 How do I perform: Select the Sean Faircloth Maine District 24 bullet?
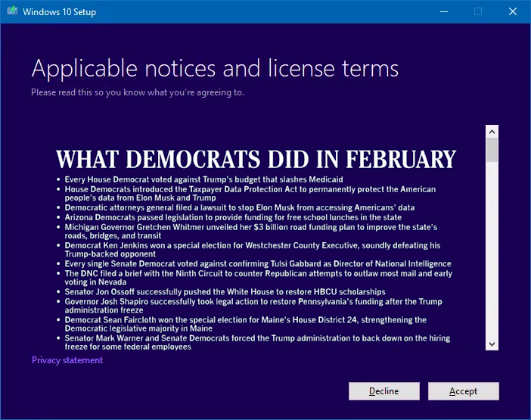(246, 324)
